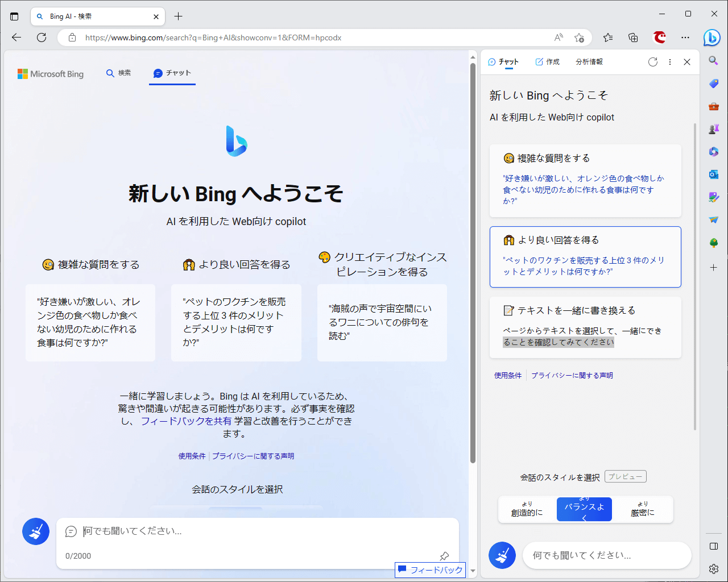Open Bing AI sidebar with the Bing icon

712,38
